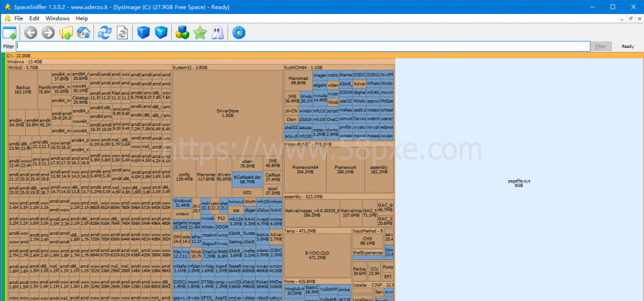This screenshot has height=301, width=644.
Task: Open the Edit menu
Action: click(34, 18)
